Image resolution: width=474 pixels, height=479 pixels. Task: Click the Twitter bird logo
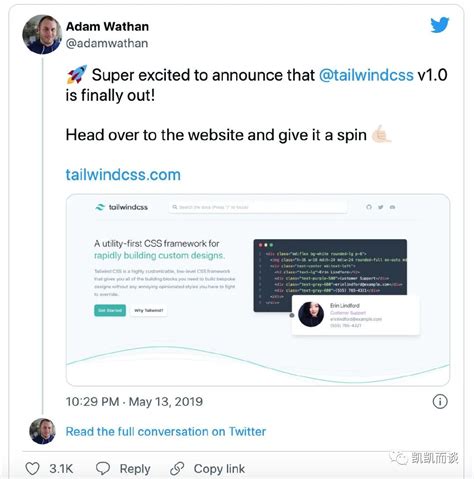(x=440, y=25)
